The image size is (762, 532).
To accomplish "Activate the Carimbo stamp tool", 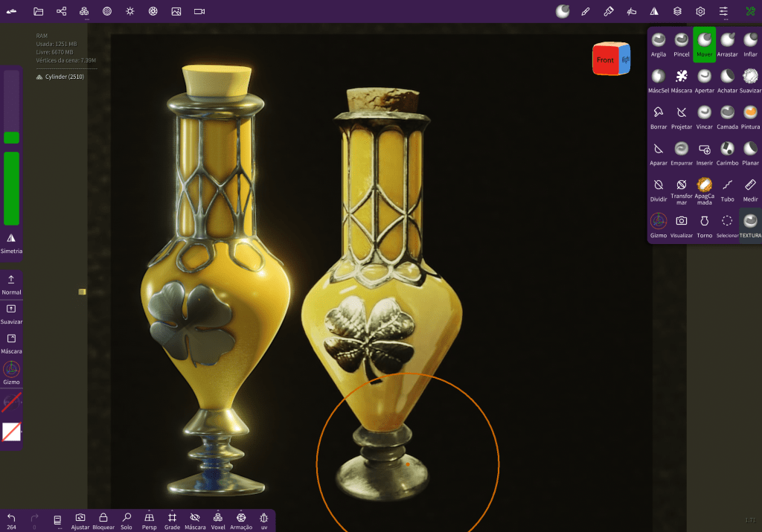I will click(727, 153).
